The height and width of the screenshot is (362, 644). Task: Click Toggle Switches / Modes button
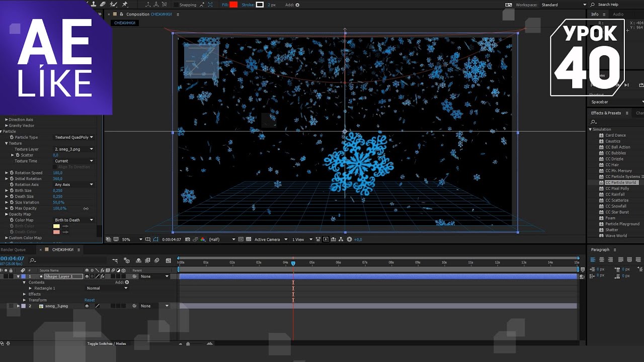[107, 344]
